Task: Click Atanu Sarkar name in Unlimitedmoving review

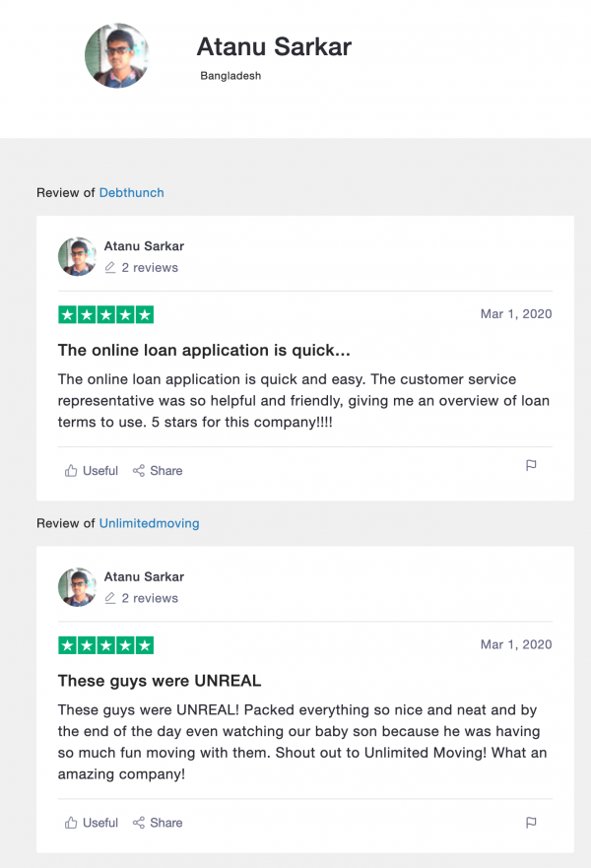Action: tap(144, 576)
